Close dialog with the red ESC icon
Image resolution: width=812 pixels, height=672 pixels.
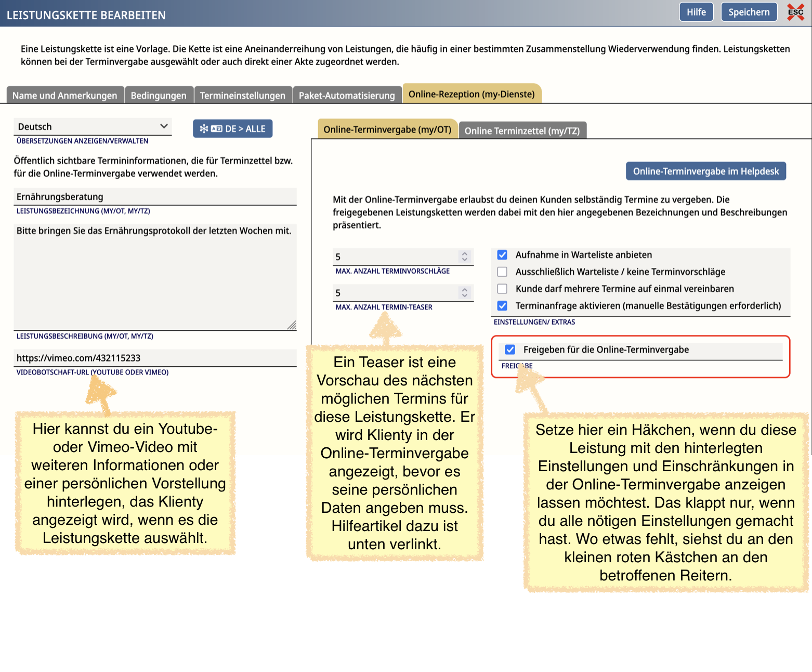click(795, 12)
